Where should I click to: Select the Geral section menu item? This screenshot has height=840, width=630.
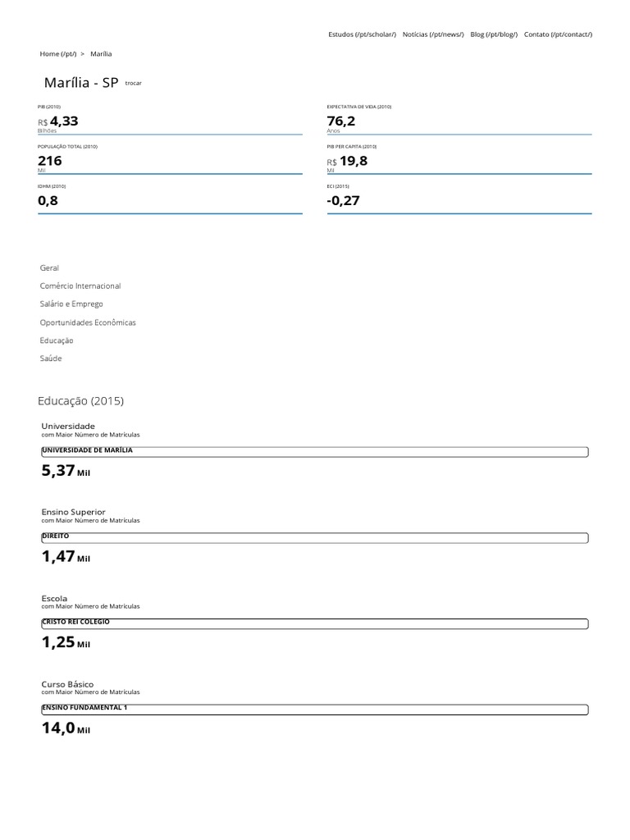click(x=49, y=268)
